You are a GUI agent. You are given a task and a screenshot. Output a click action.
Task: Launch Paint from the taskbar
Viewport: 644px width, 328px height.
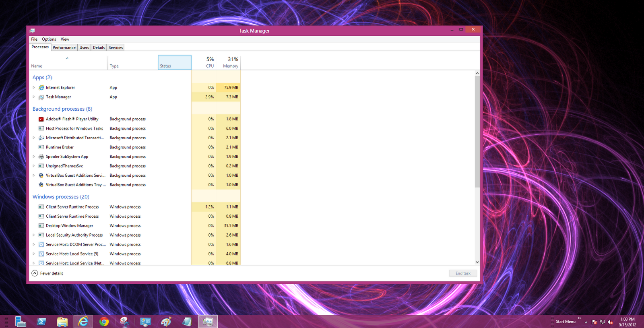(166, 322)
